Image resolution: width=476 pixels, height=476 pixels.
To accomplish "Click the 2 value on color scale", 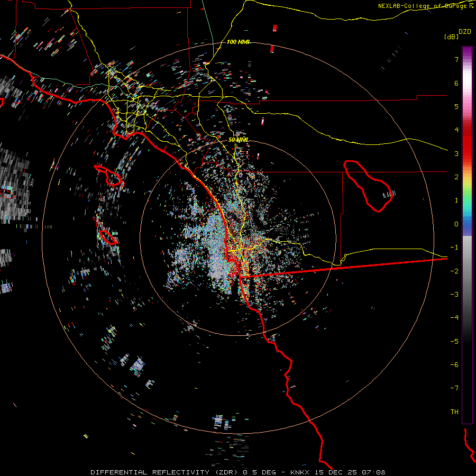I will point(456,177).
